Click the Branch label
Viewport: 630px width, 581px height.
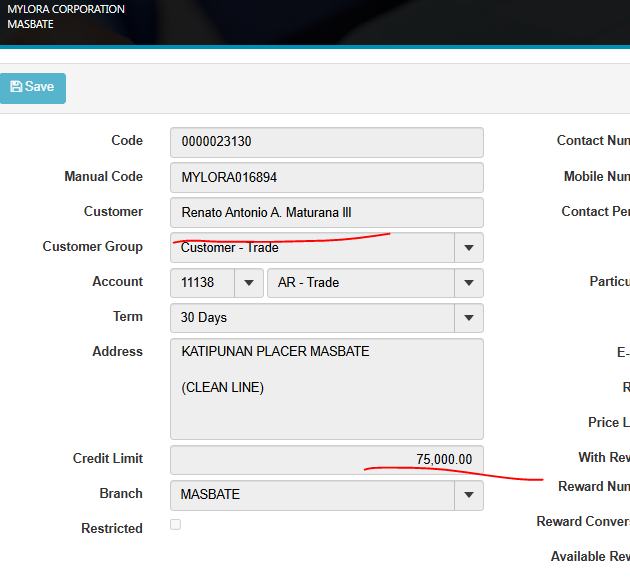point(121,493)
